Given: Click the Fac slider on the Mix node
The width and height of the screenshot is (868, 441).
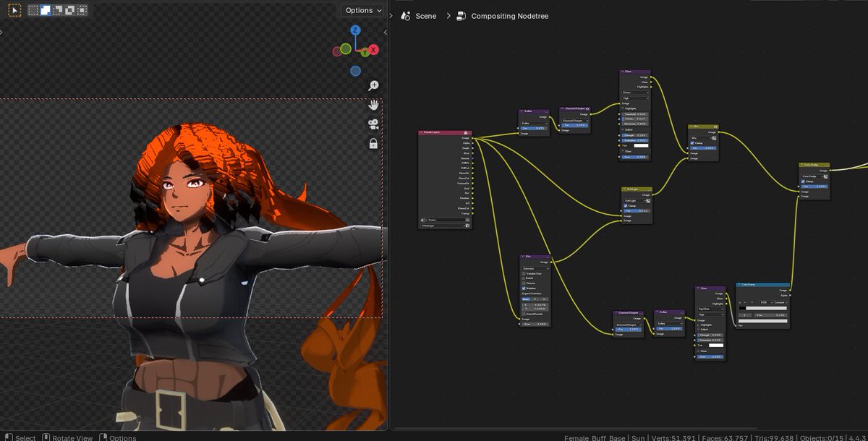Looking at the screenshot, I should [x=703, y=148].
